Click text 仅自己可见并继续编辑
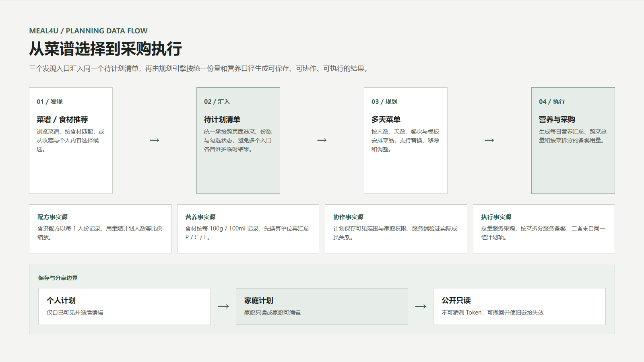644x362 pixels. pyautogui.click(x=75, y=313)
